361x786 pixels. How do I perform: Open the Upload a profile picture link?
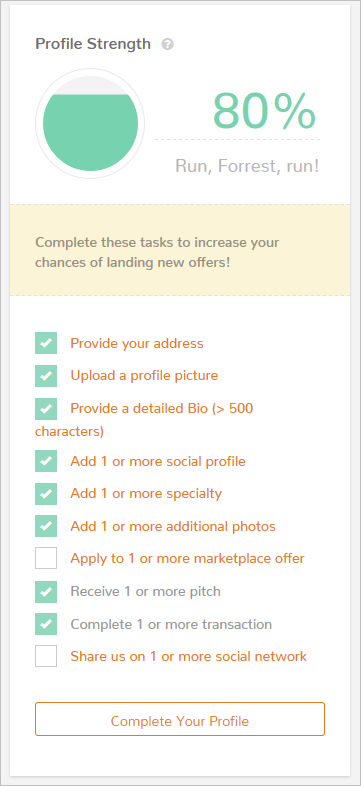click(144, 375)
